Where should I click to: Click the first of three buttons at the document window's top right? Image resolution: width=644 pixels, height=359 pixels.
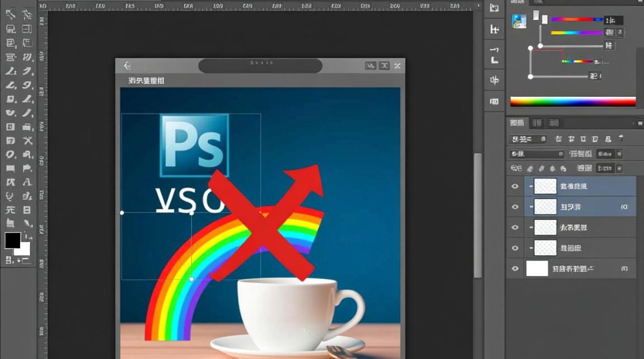[370, 66]
